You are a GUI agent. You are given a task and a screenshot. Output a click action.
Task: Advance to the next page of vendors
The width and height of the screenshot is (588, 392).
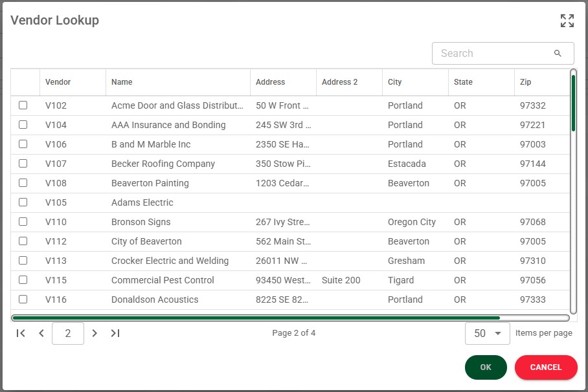click(95, 333)
